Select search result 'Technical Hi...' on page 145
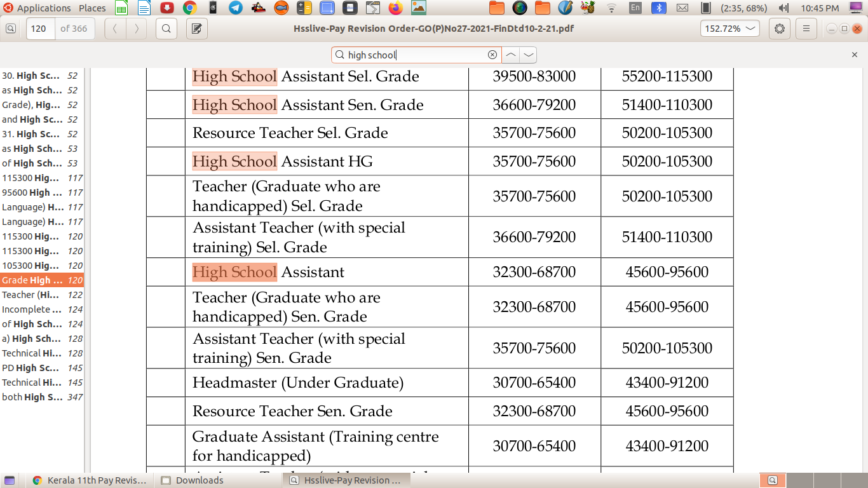868x488 pixels. coord(42,383)
